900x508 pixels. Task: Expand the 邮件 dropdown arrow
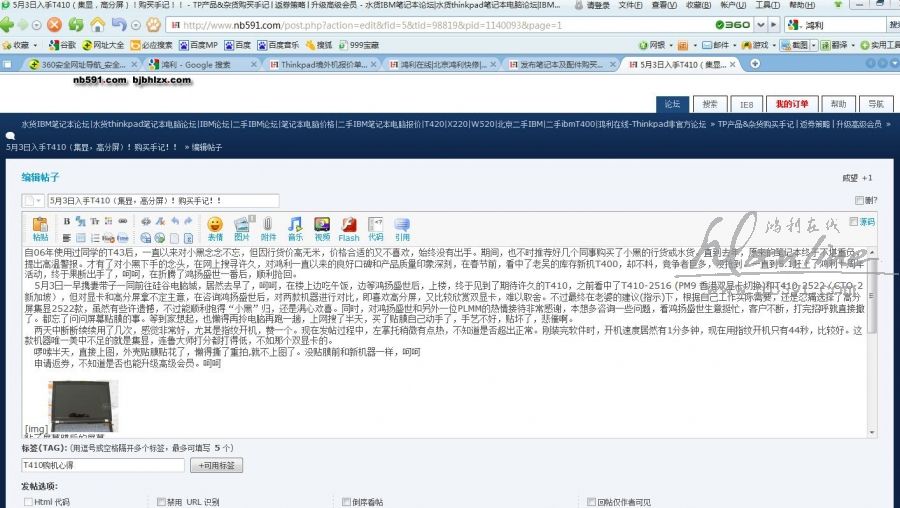(735, 45)
